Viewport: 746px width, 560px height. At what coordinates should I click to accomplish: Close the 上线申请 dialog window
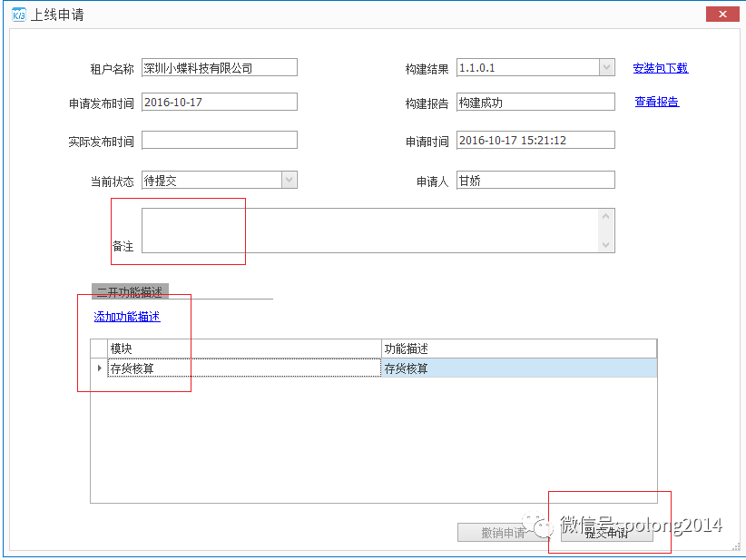(721, 14)
